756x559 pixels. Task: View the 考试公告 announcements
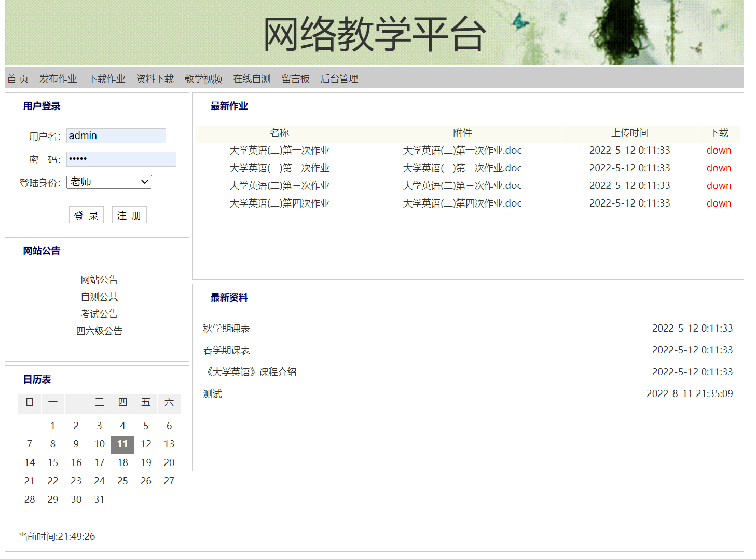(99, 313)
